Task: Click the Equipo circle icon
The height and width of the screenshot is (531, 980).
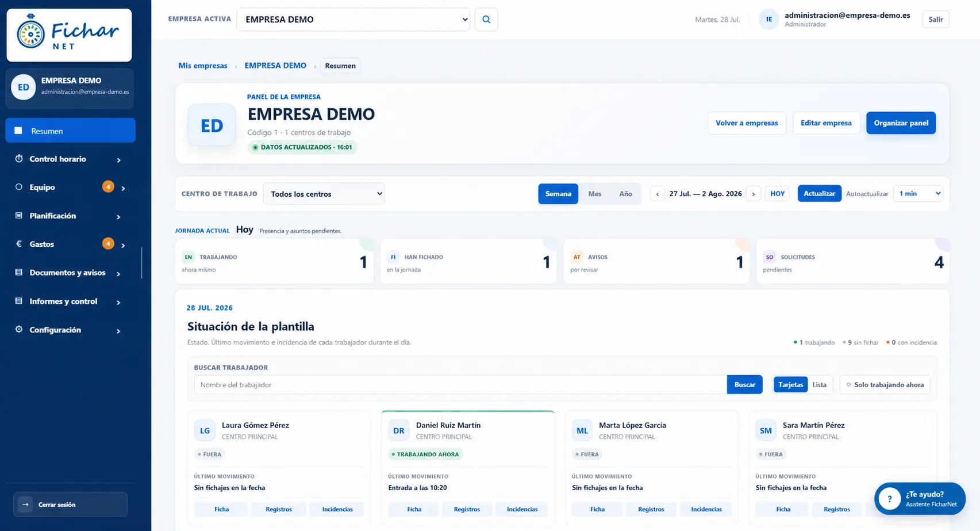Action: (19, 187)
